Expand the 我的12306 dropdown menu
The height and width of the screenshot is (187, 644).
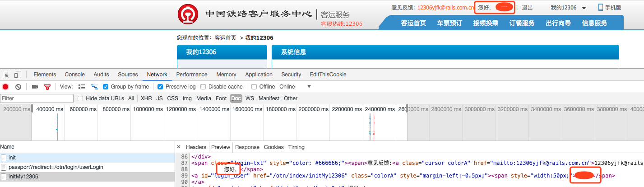pyautogui.click(x=568, y=8)
